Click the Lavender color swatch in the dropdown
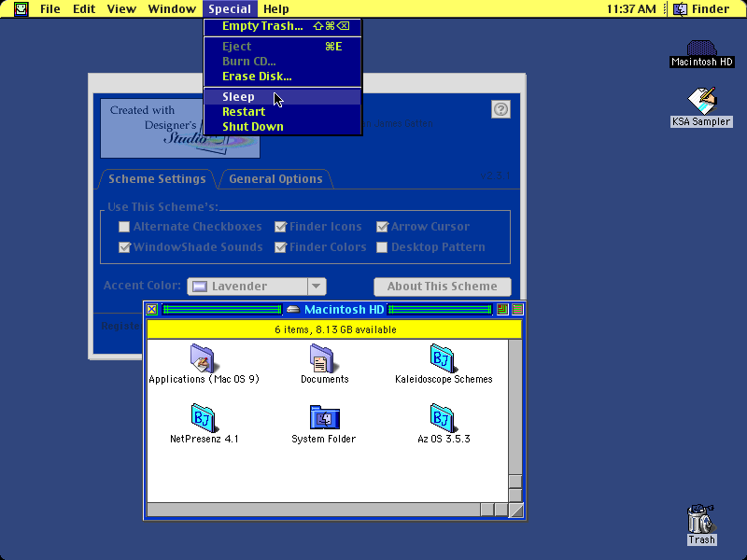 tap(199, 287)
